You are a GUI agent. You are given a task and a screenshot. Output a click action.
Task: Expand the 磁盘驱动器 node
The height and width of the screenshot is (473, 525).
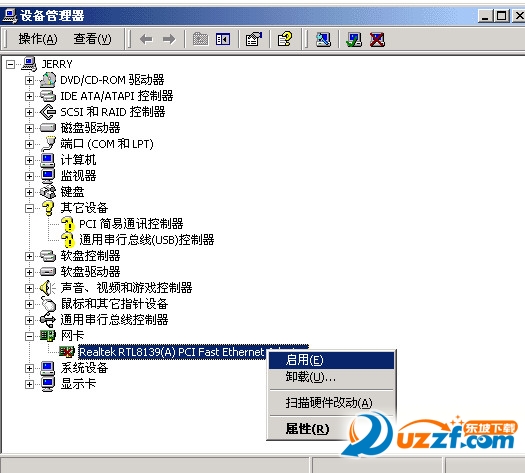pos(29,128)
